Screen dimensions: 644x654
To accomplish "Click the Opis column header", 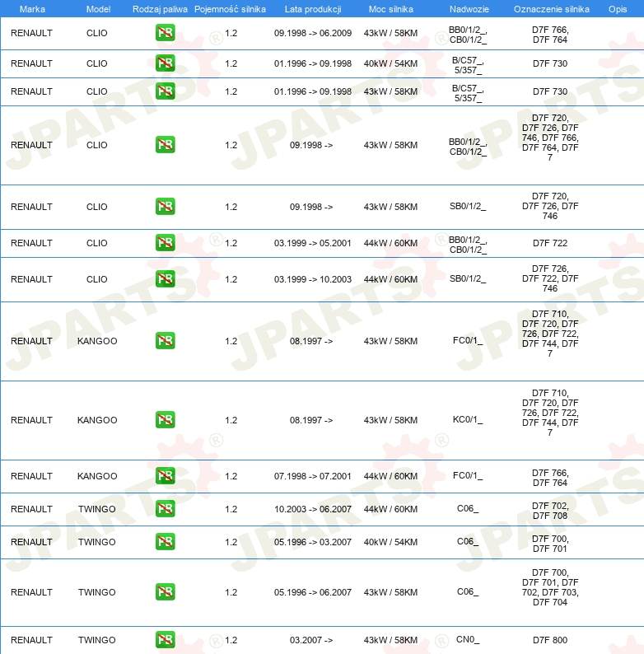I will pyautogui.click(x=618, y=9).
